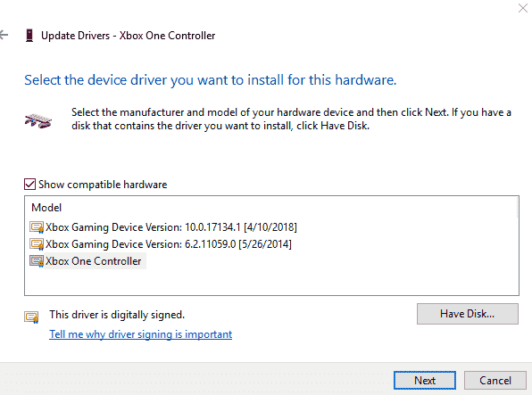Click the certificate icon of the 10.0.17134.1 driver
The height and width of the screenshot is (395, 532).
pyautogui.click(x=37, y=227)
